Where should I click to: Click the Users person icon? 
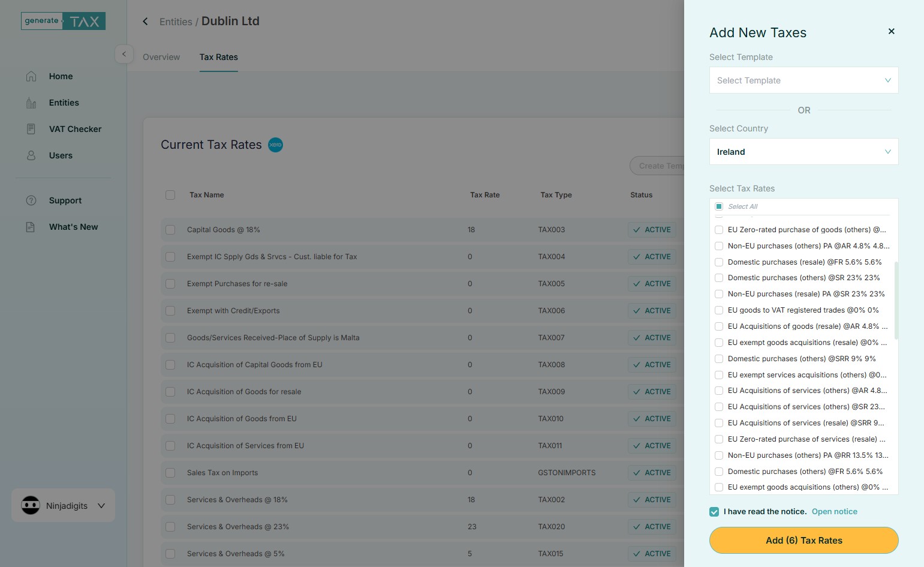click(x=31, y=155)
